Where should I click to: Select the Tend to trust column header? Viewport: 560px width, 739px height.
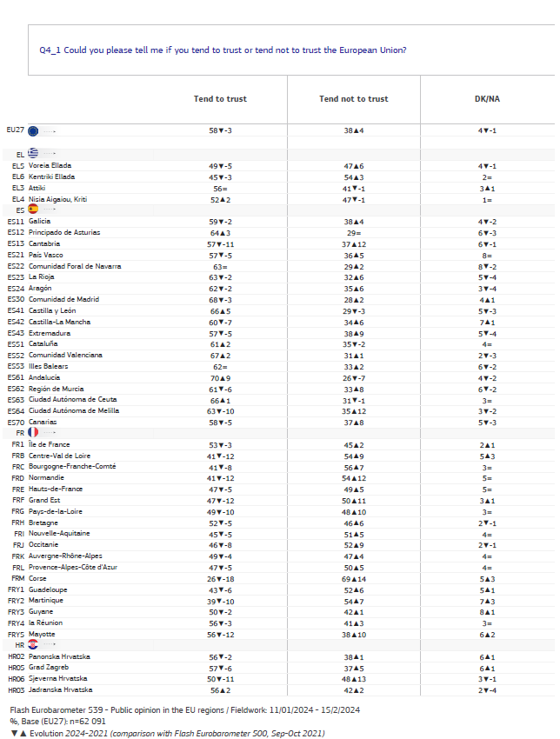pos(220,99)
